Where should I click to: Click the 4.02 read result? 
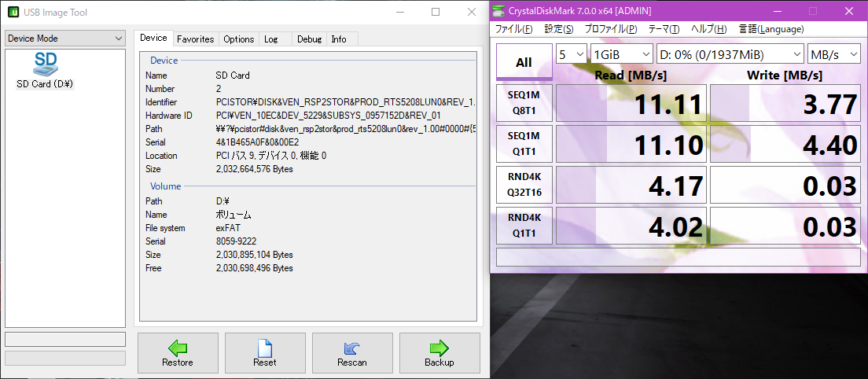click(631, 226)
